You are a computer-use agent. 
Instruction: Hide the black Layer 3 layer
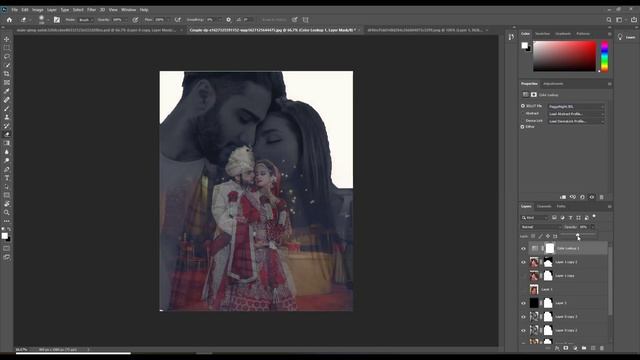pos(523,303)
